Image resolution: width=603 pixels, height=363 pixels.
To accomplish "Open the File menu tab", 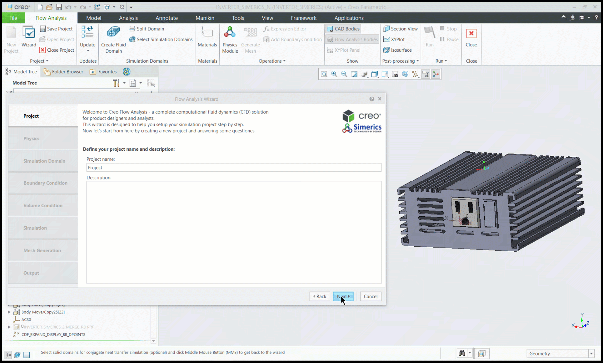I will pos(13,18).
